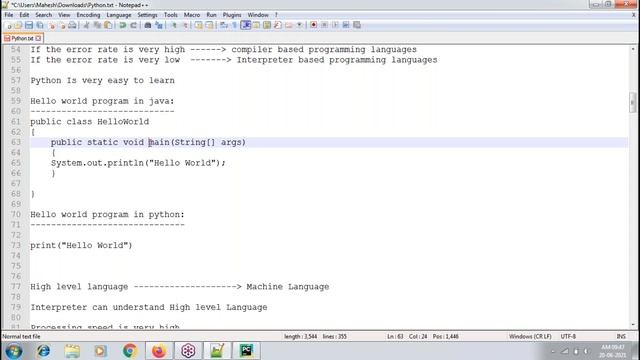Start macro recording with the red button
The height and width of the screenshot is (360, 640).
pos(313,25)
